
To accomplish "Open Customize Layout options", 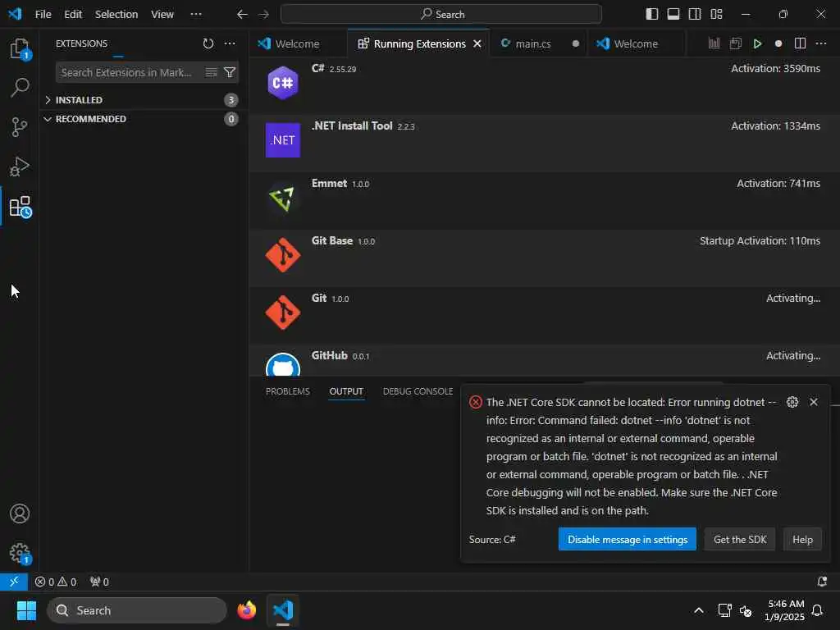I will coord(716,14).
